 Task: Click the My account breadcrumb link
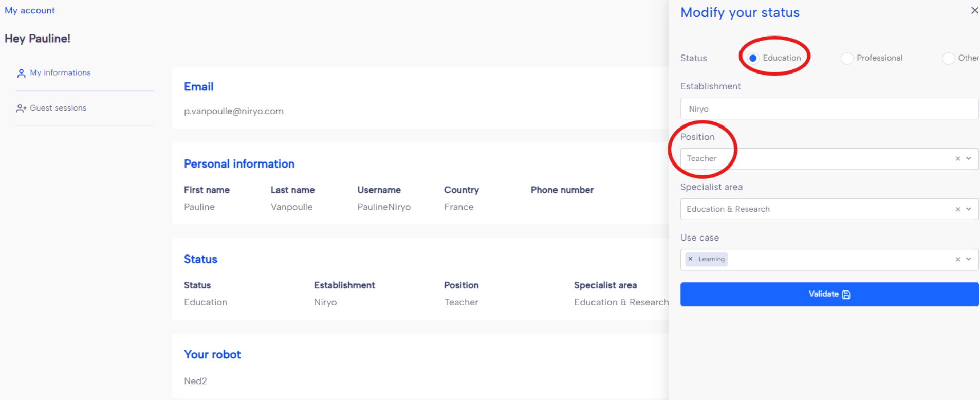[x=30, y=10]
